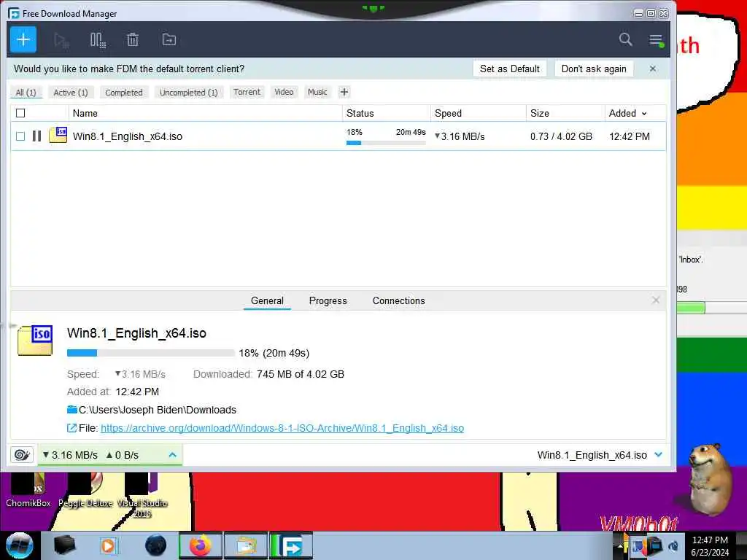Click the external link icon beside File
Screen dimensions: 747x560
(x=71, y=428)
